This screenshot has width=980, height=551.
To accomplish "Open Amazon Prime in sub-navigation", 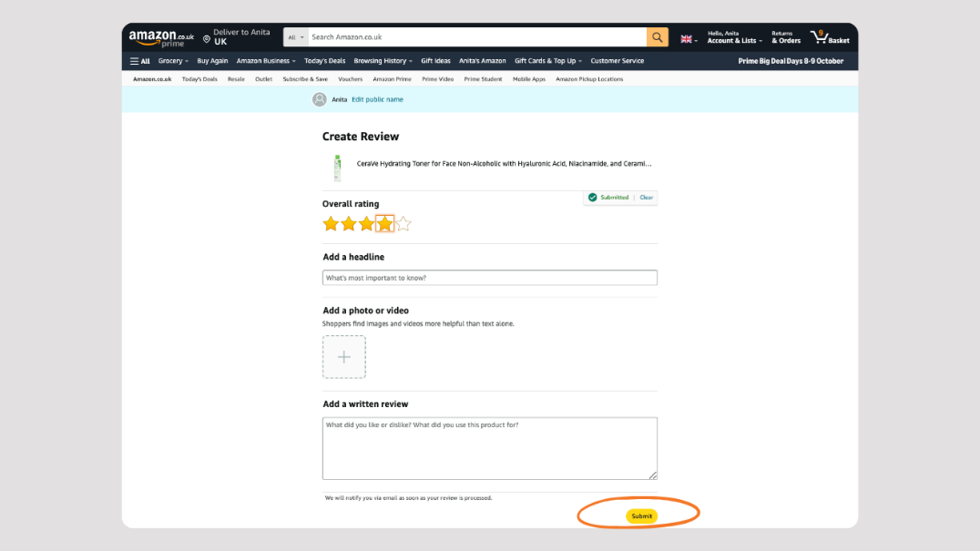I will tap(392, 79).
